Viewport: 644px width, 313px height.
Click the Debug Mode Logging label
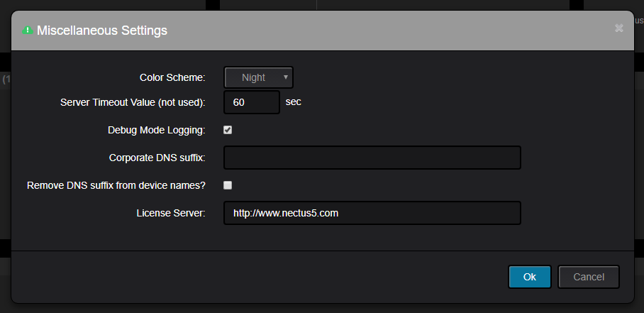pyautogui.click(x=157, y=130)
